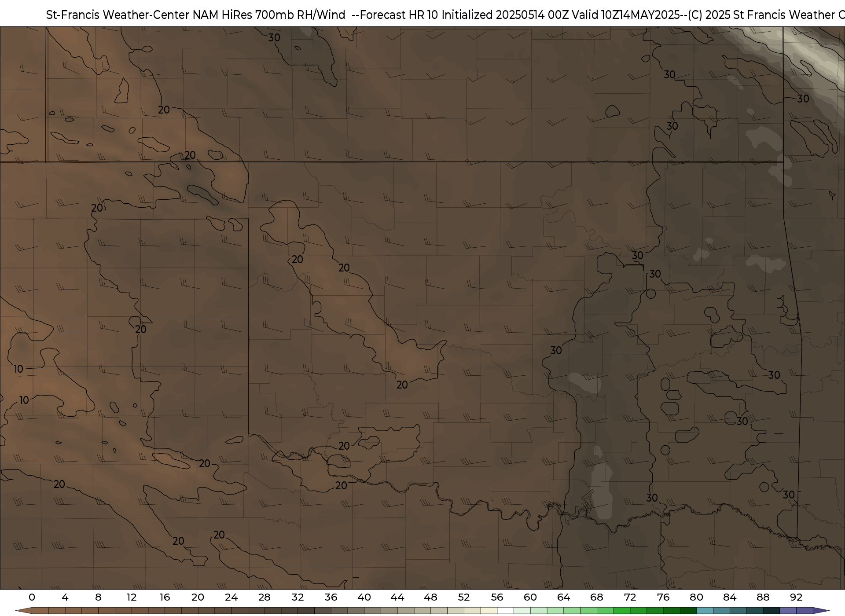Click the 'St-Francis Weather-Center' text in the title

(x=118, y=15)
